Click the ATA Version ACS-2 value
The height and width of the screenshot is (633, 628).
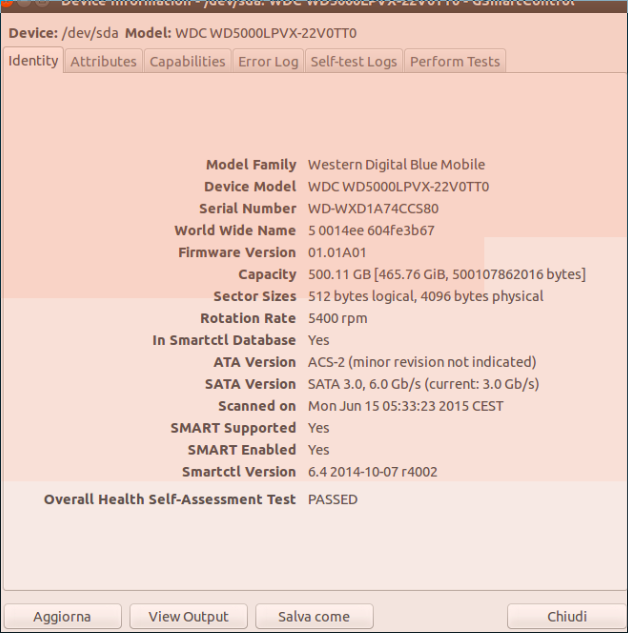click(x=422, y=362)
